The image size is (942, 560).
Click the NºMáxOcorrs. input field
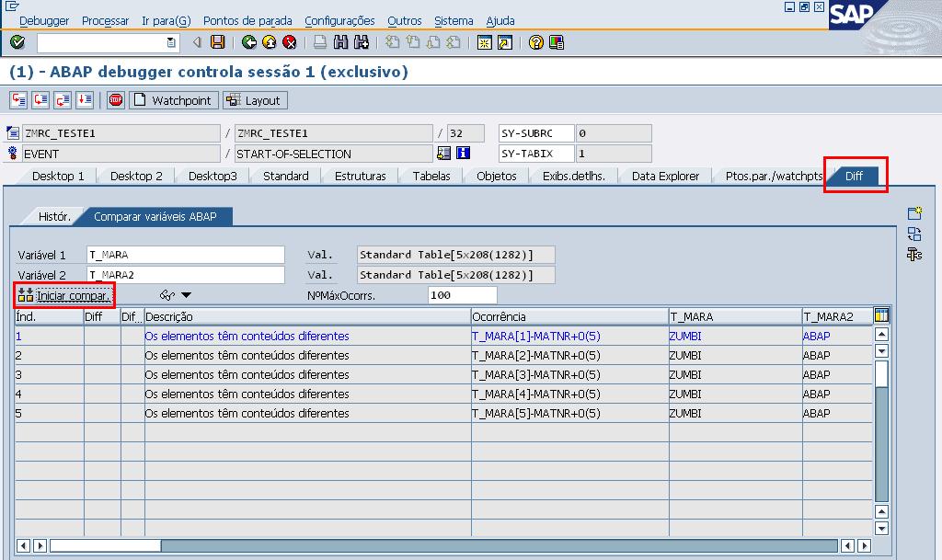click(x=462, y=295)
